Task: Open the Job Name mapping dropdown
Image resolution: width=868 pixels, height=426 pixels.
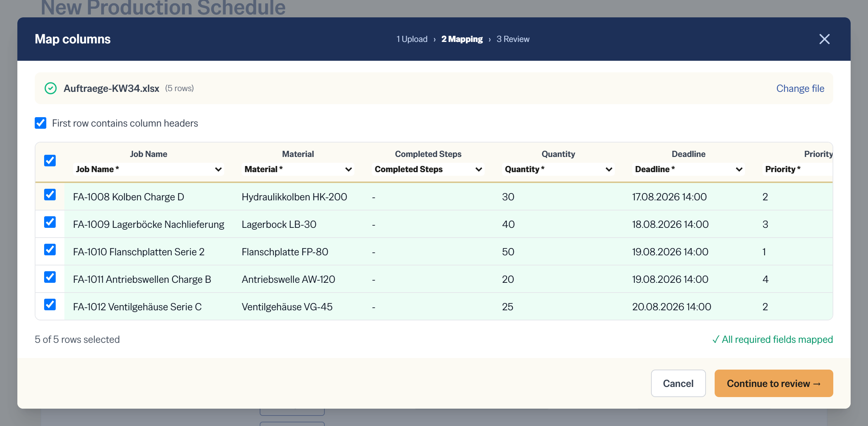Action: [x=149, y=169]
